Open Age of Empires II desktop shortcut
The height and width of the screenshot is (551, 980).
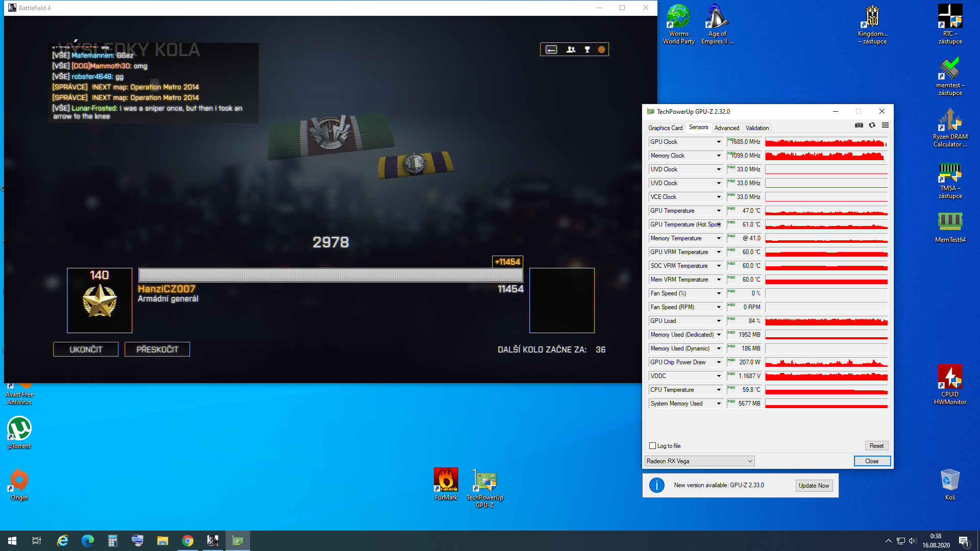pyautogui.click(x=717, y=24)
